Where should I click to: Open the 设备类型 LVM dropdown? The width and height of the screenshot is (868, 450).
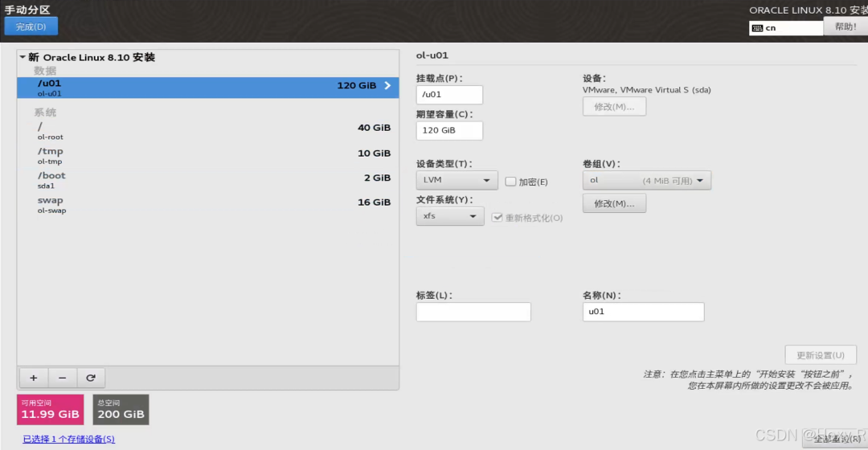[457, 180]
